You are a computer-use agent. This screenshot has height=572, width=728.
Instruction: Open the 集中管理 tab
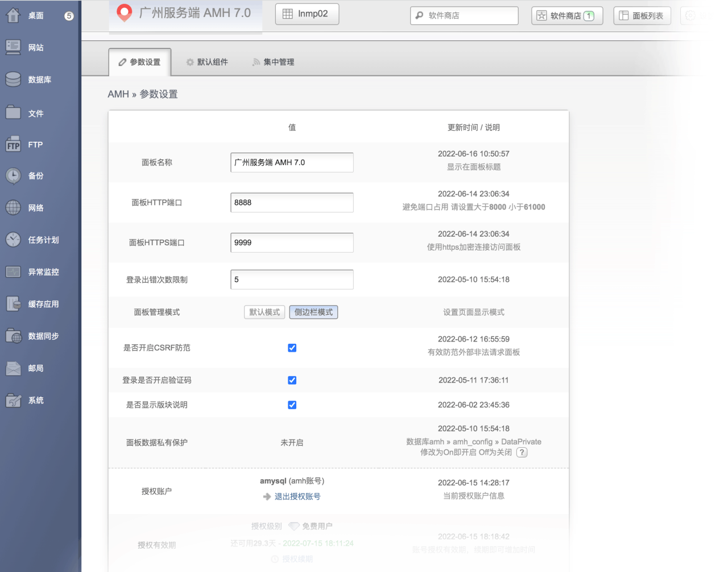[x=273, y=62]
